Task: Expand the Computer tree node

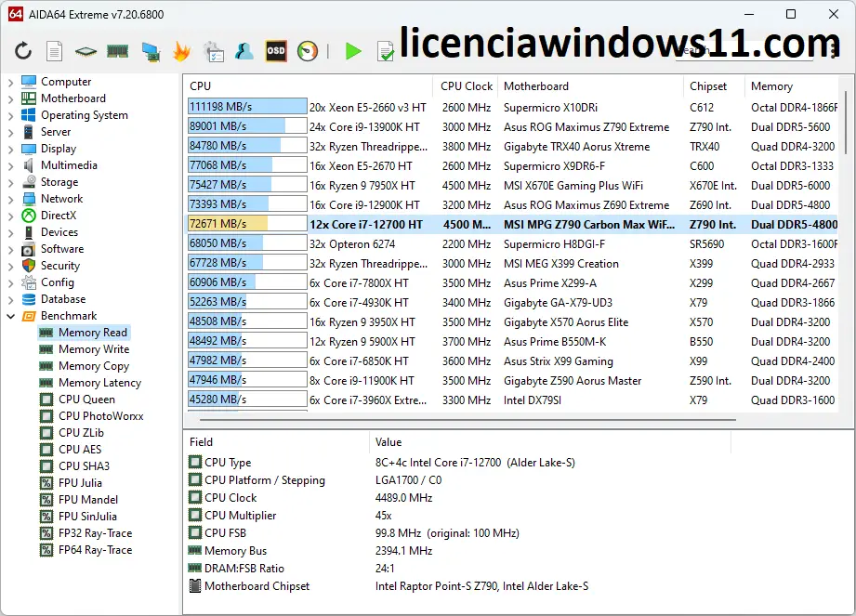Action: click(11, 83)
